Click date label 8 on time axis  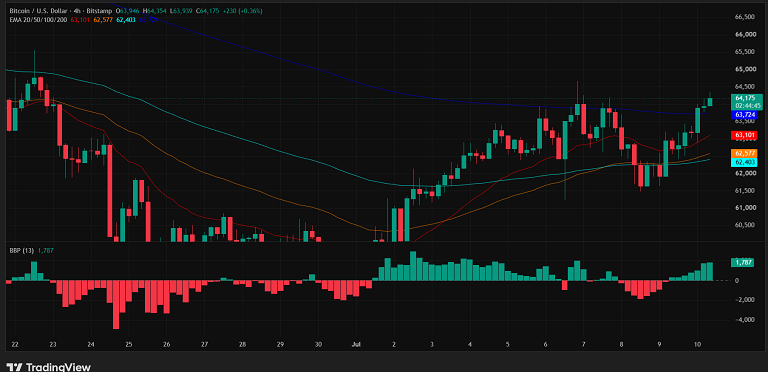click(x=622, y=344)
